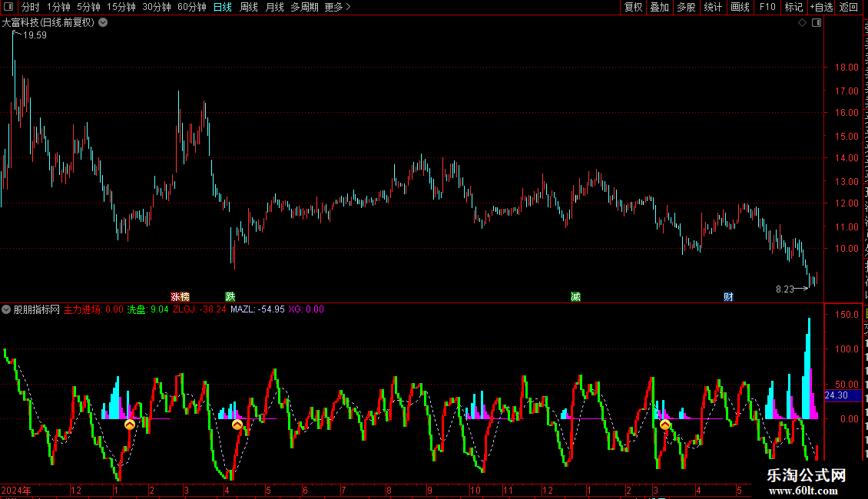This screenshot has width=868, height=499.
Task: Select the 月线 monthly tab
Action: click(x=274, y=7)
